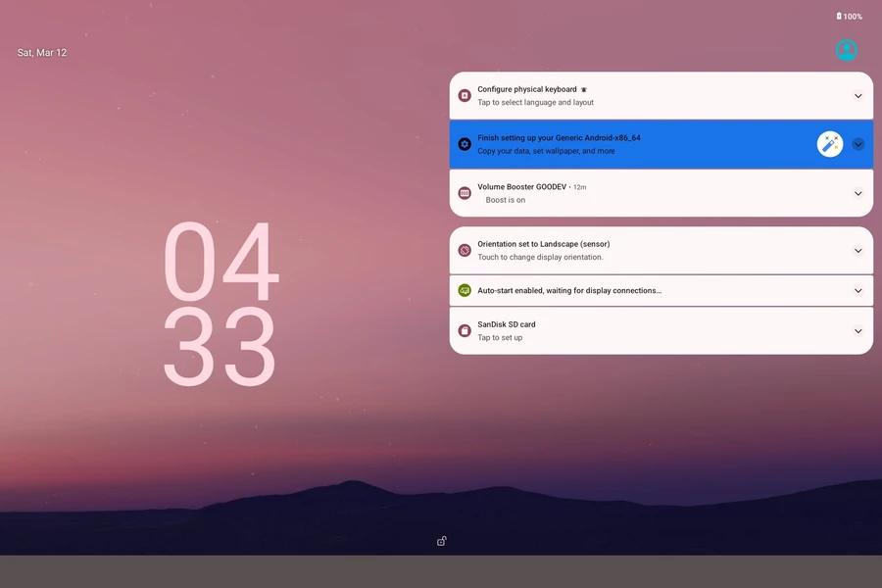Click the SanDisk SD card icon
The height and width of the screenshot is (588, 882).
tap(465, 331)
